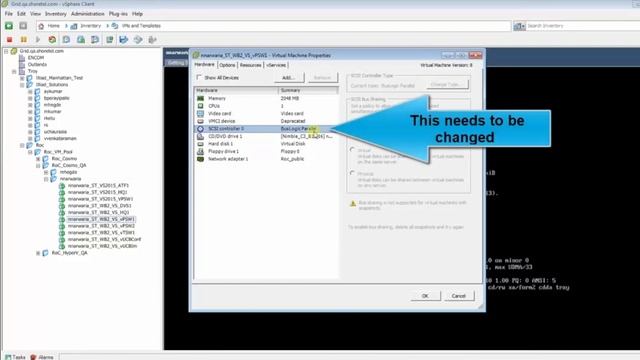This screenshot has width=640, height=360.
Task: Select the Video card row icon
Action: [200, 113]
